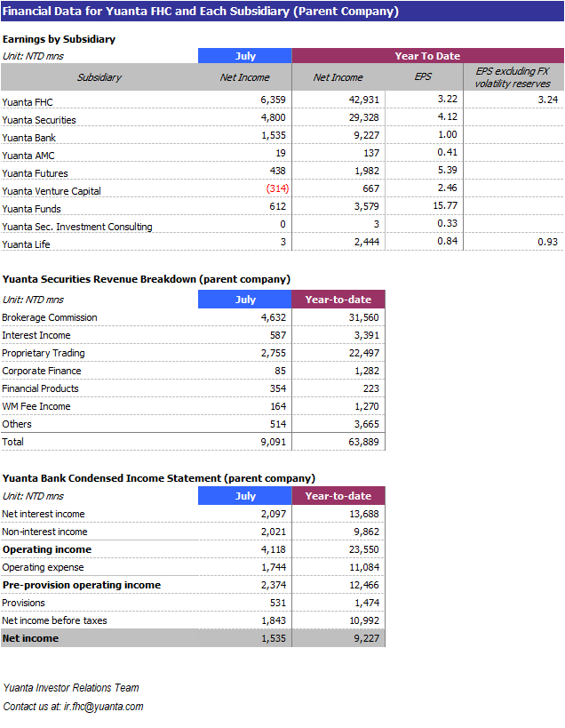Click the email ir.fhc@yuanta.com
565x728 pixels.
103,707
